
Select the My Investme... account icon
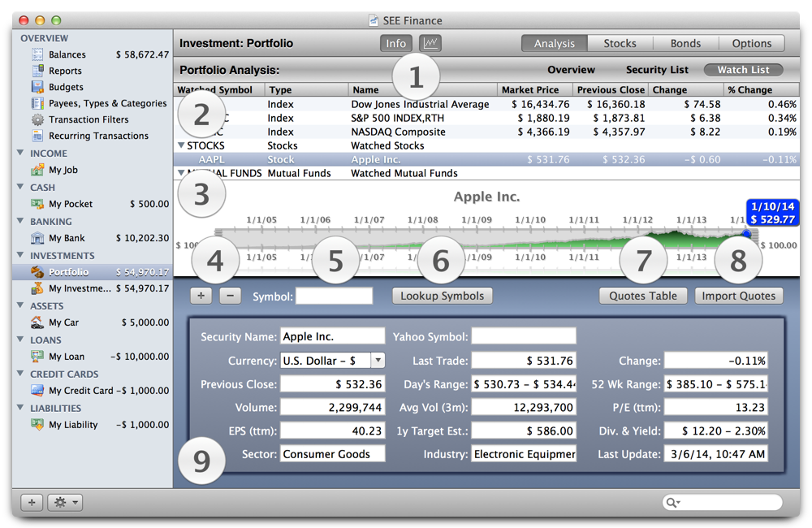click(x=37, y=288)
